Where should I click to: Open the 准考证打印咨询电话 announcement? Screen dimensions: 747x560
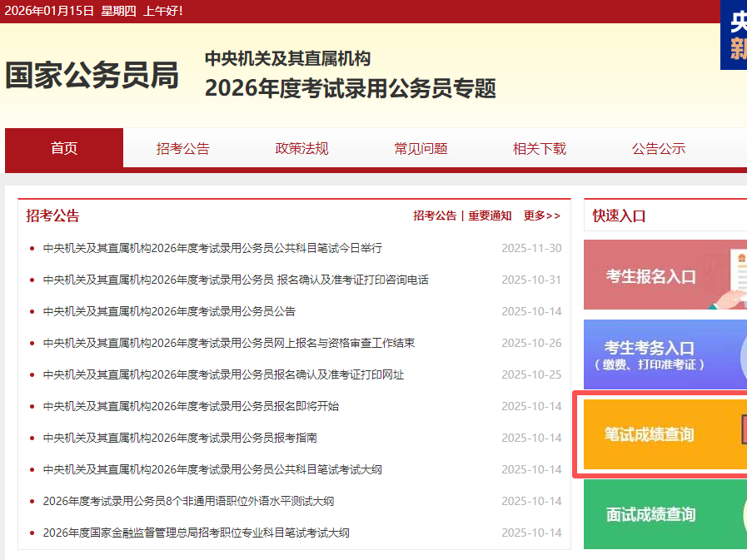click(x=236, y=280)
